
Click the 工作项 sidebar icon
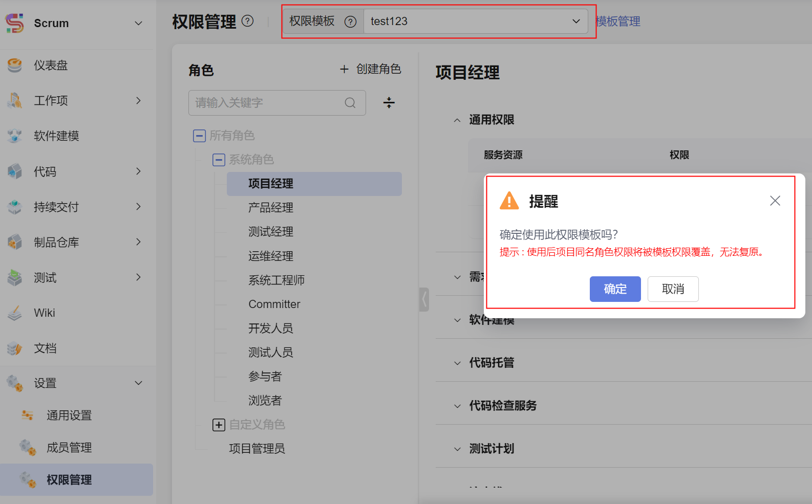15,101
